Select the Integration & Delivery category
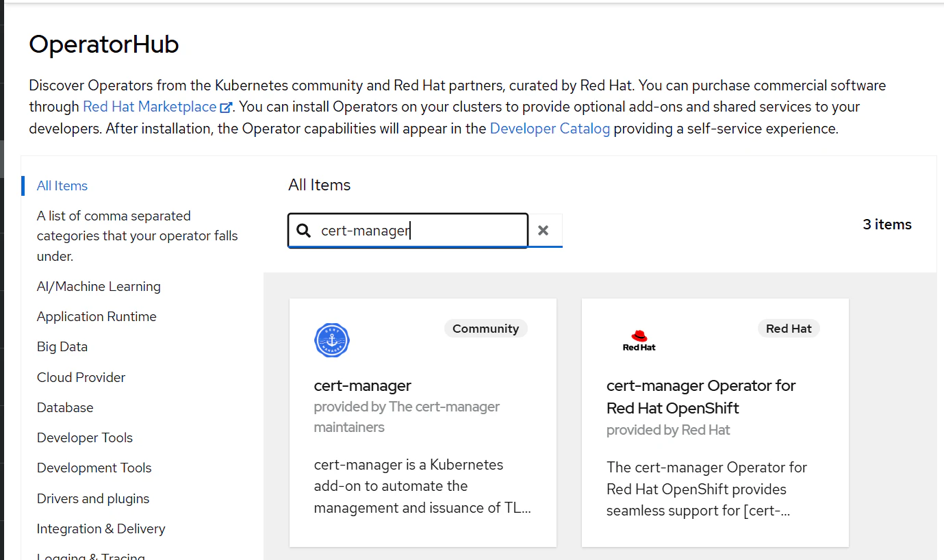The height and width of the screenshot is (560, 944). click(x=101, y=529)
